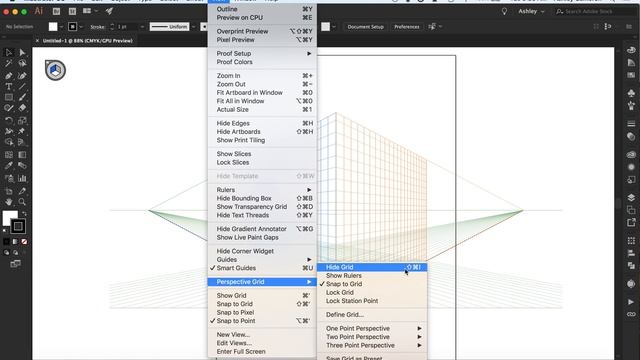Open the Layers panel icon

631,198
